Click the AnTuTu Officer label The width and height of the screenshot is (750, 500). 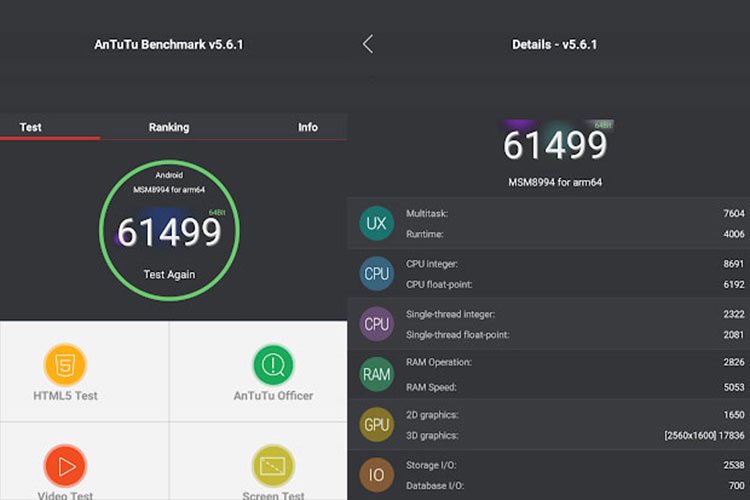pos(273,396)
